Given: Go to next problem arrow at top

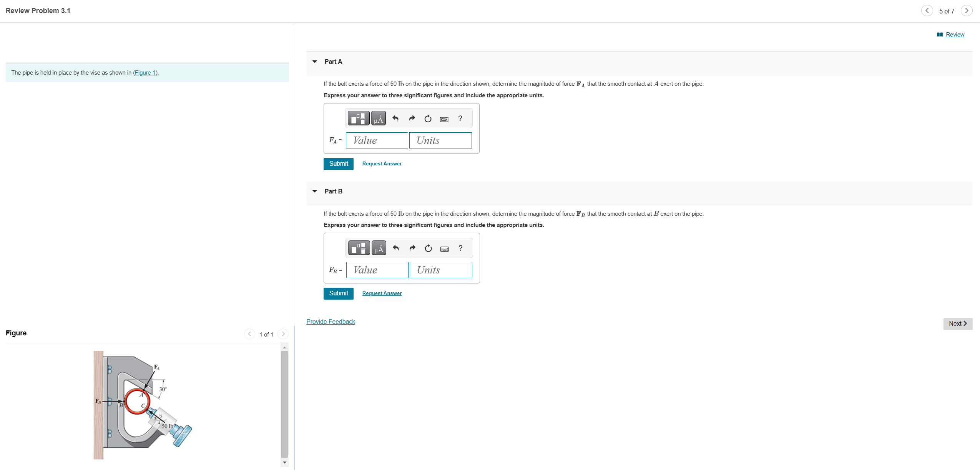Looking at the screenshot, I should [967, 11].
